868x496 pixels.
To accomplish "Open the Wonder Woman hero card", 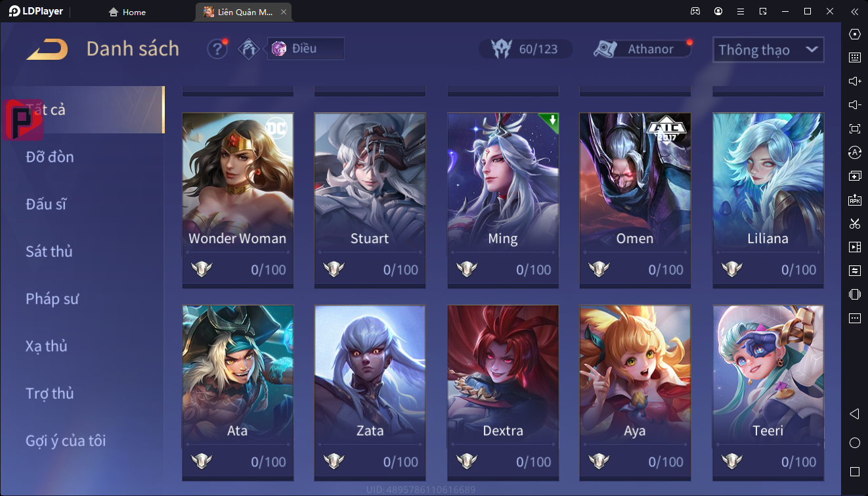I will tap(238, 200).
